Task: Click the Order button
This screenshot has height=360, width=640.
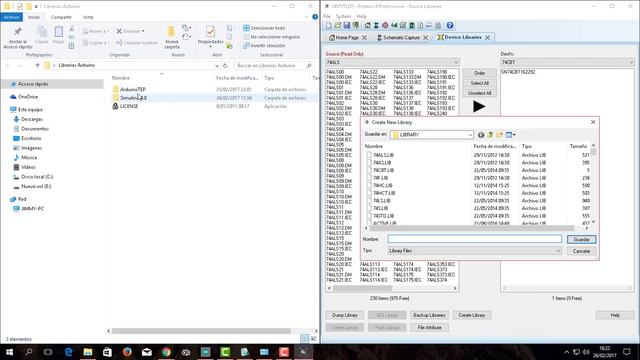Action: pyautogui.click(x=480, y=73)
